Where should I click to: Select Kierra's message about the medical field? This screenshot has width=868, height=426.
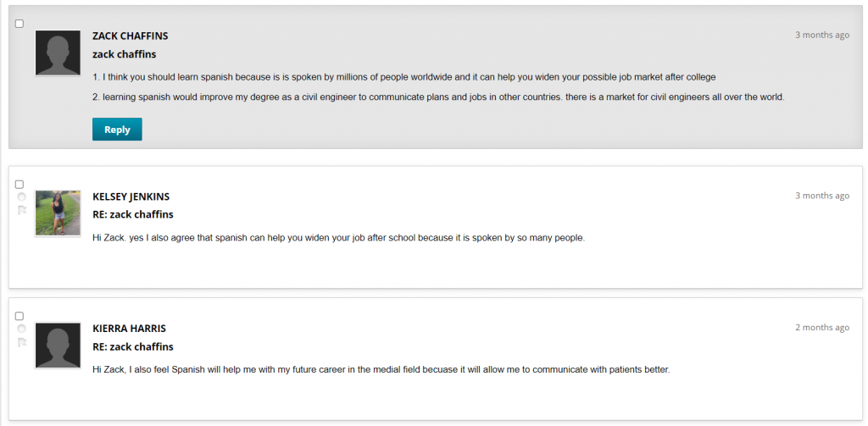[381, 369]
